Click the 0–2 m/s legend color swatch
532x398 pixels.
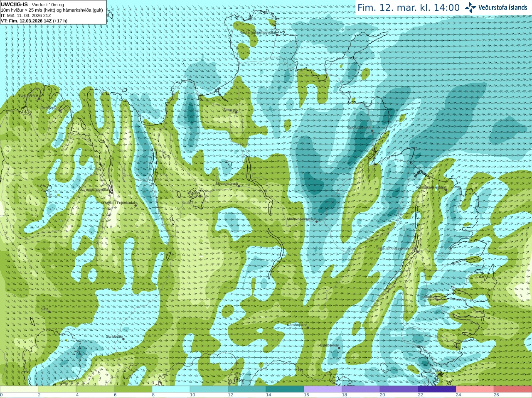pyautogui.click(x=19, y=389)
